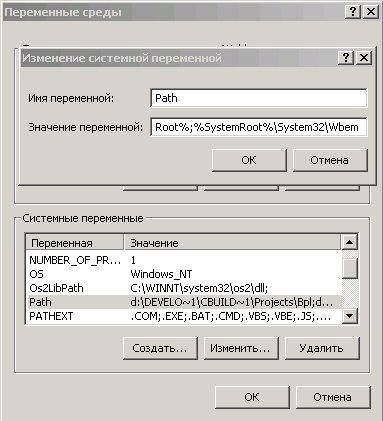
Task: Click the Значение column header
Action: coord(232,243)
